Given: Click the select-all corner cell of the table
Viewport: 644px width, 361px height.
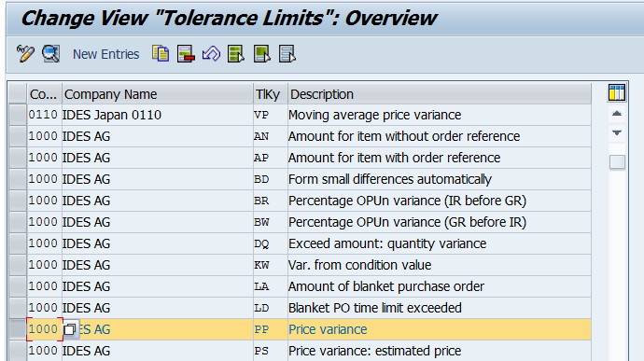Looking at the screenshot, I should pyautogui.click(x=18, y=93).
